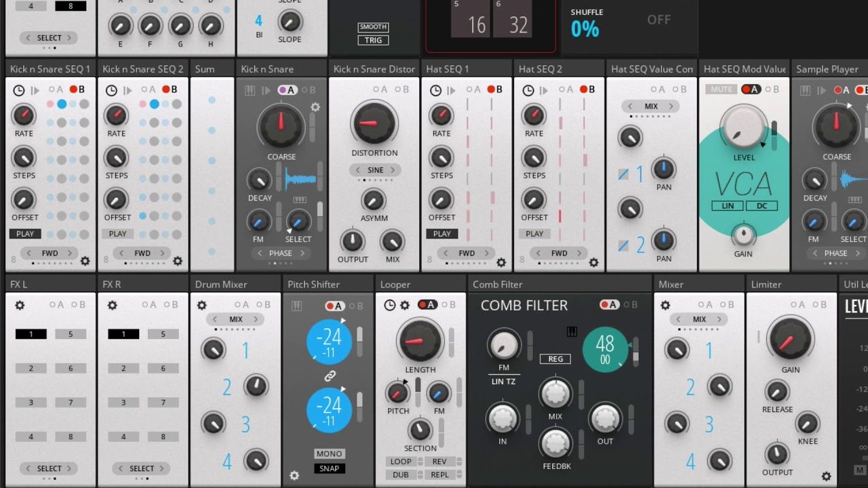868x488 pixels.
Task: Enable DUB mode in Looper
Action: 401,475
